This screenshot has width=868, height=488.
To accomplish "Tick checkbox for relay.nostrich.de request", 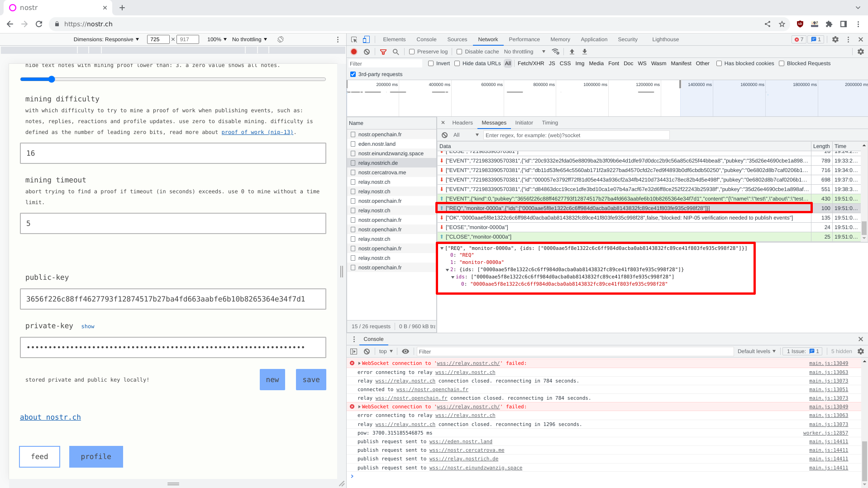I will 353,163.
